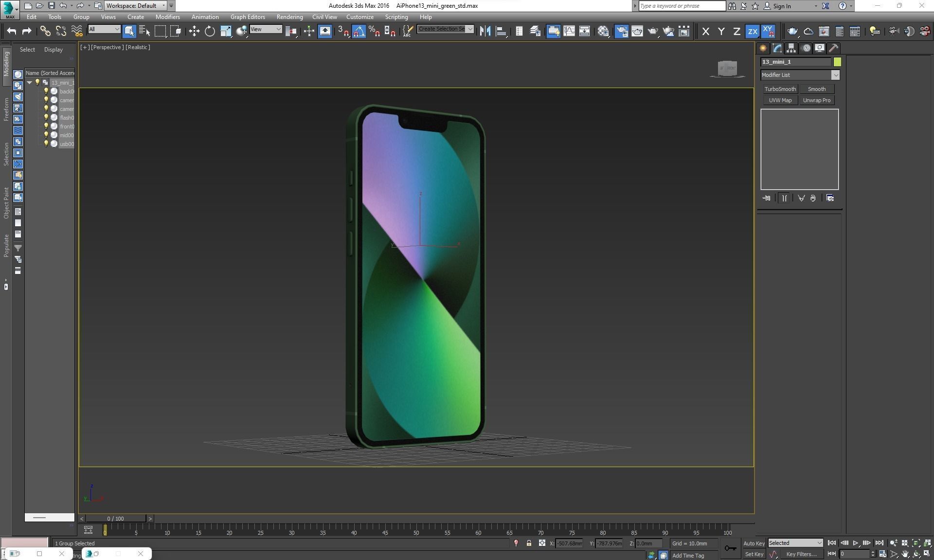Open the Graph Editors menu

click(248, 17)
